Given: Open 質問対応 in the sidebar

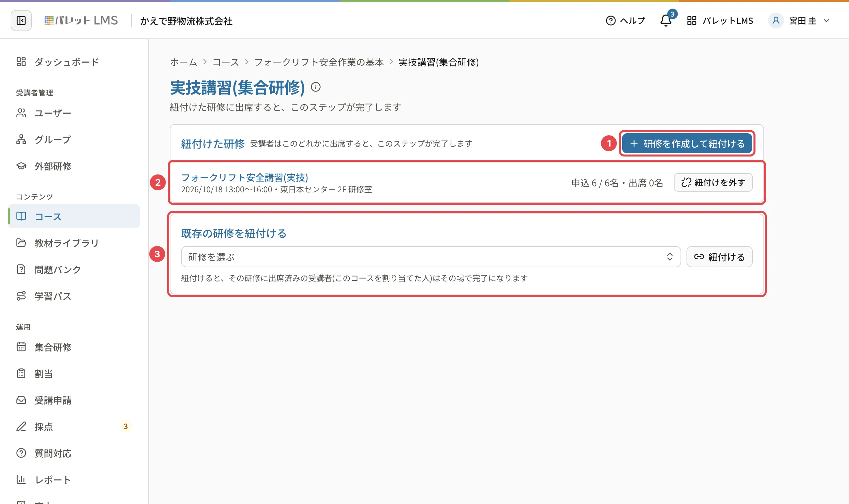Looking at the screenshot, I should (x=74, y=453).
